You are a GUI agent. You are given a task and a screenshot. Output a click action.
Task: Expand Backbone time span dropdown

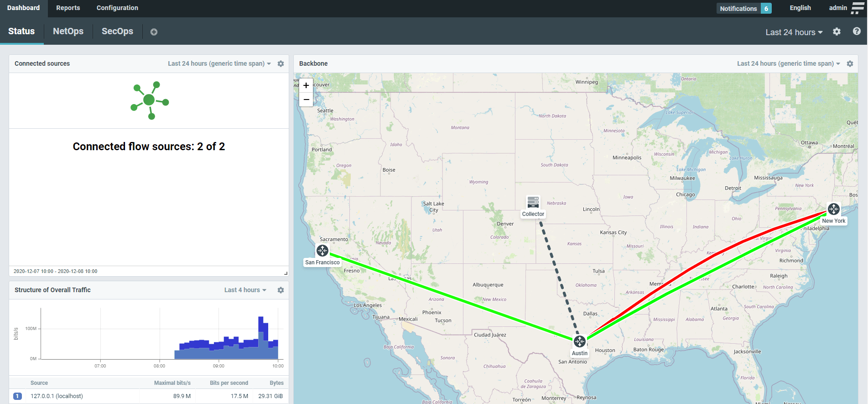click(788, 64)
